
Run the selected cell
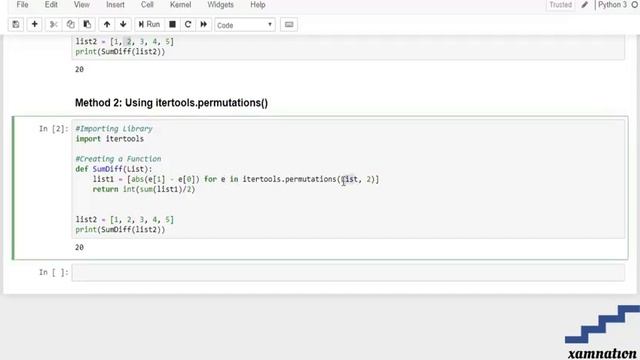pyautogui.click(x=149, y=24)
